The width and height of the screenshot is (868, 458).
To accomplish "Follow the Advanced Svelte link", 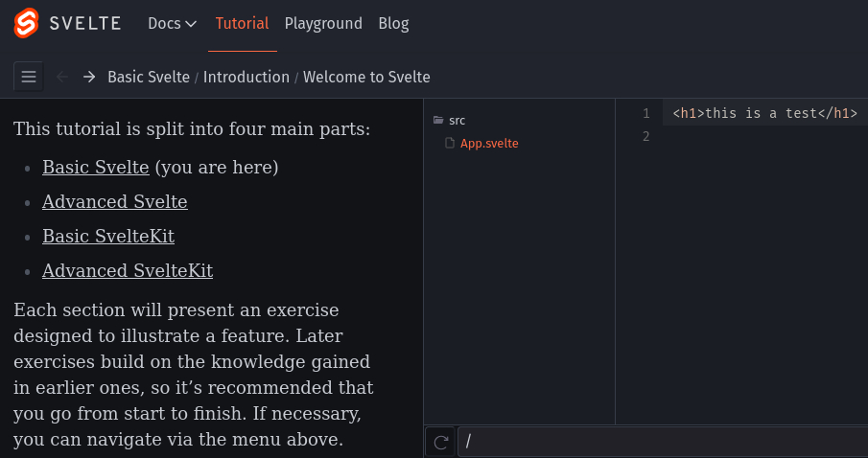I will pos(115,201).
